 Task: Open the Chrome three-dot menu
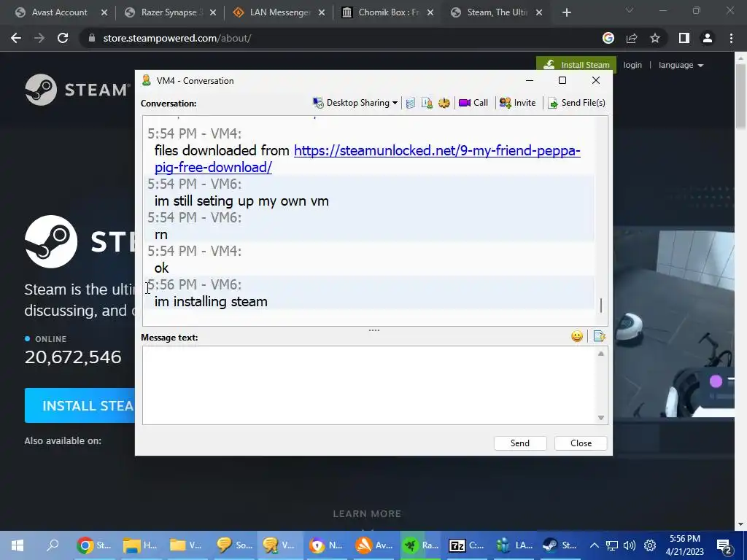tap(731, 38)
